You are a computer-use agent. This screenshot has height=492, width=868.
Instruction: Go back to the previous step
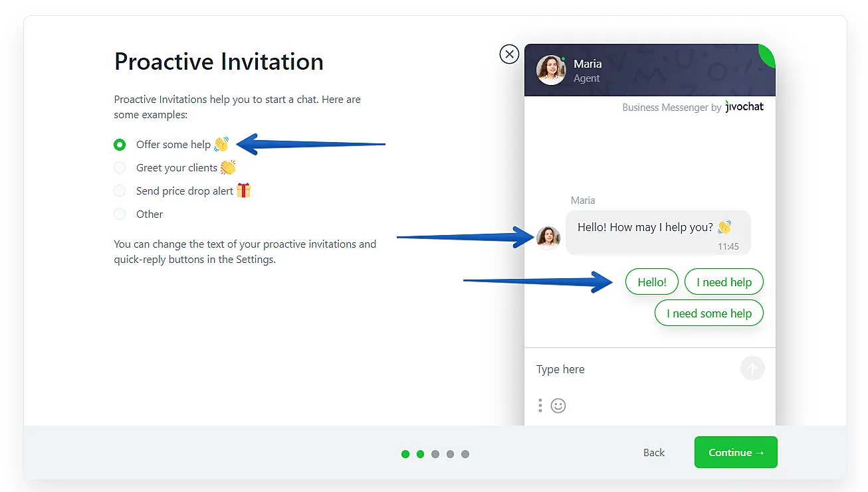pos(654,453)
